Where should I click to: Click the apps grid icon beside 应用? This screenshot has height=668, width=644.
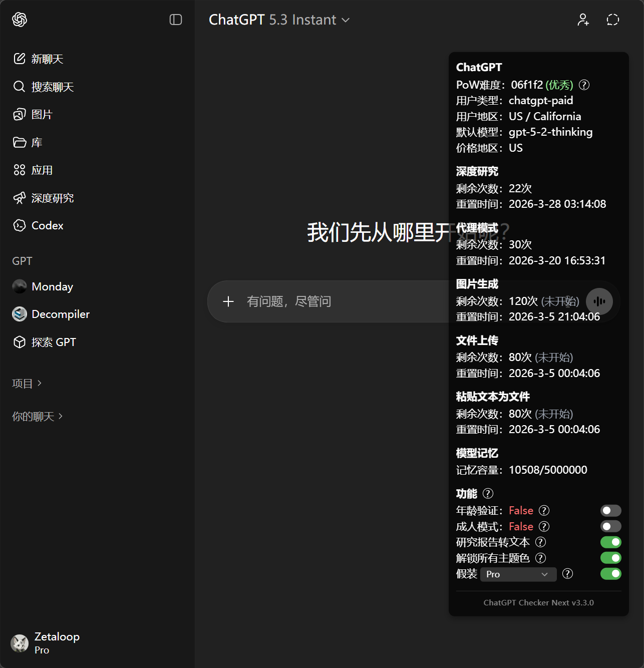click(x=19, y=170)
